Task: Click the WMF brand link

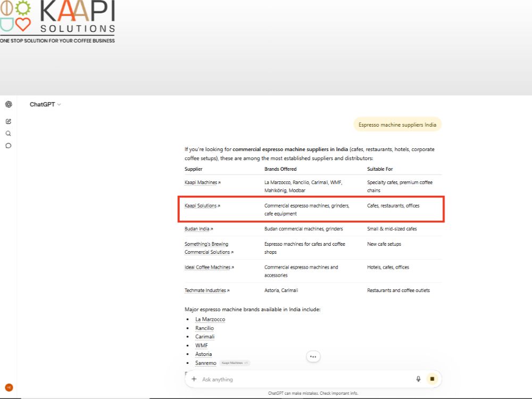Action: 202,345
